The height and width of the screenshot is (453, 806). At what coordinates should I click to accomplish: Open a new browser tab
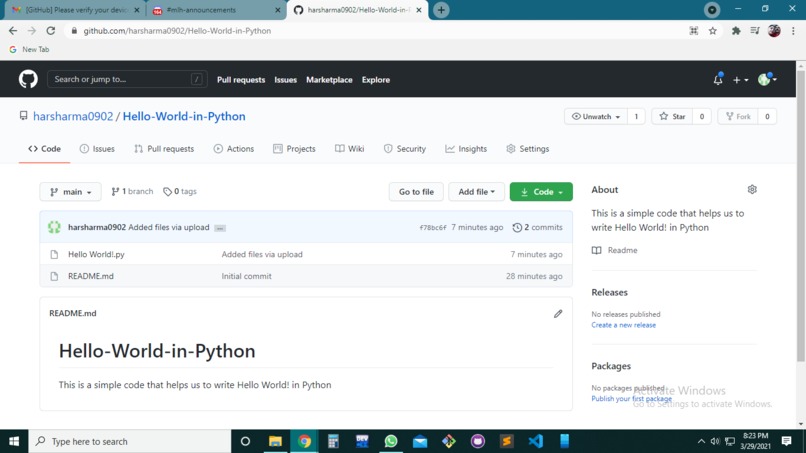pyautogui.click(x=441, y=10)
